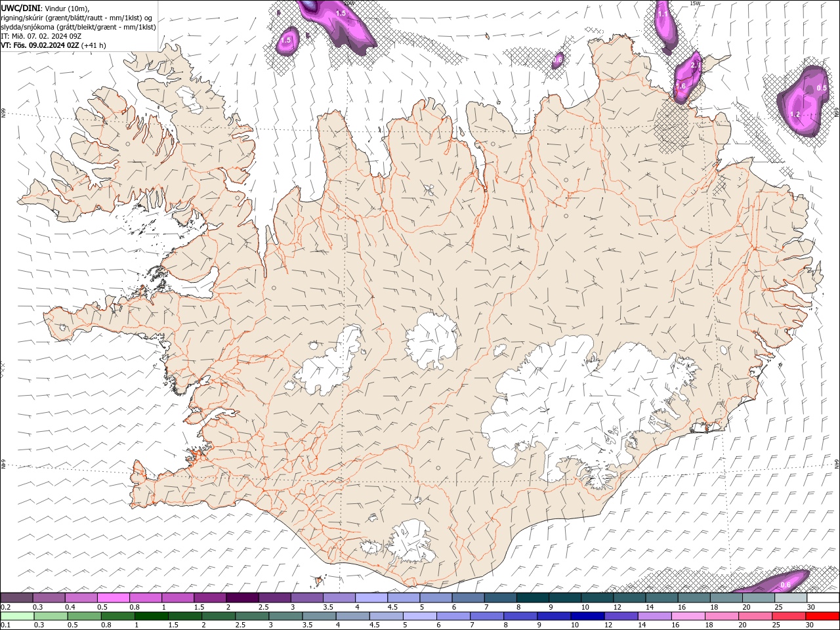Click the 0.6 value off the southeast coast
This screenshot has height=630, width=840.
point(786,585)
